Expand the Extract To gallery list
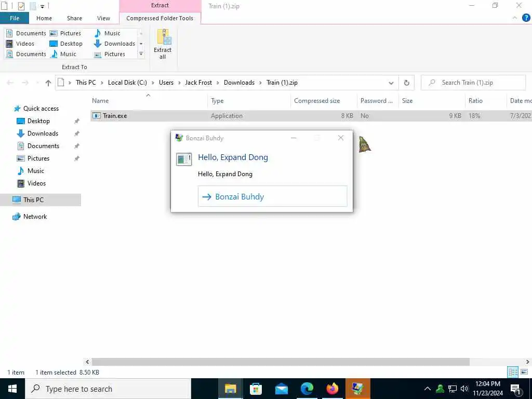The image size is (532, 399). [141, 54]
